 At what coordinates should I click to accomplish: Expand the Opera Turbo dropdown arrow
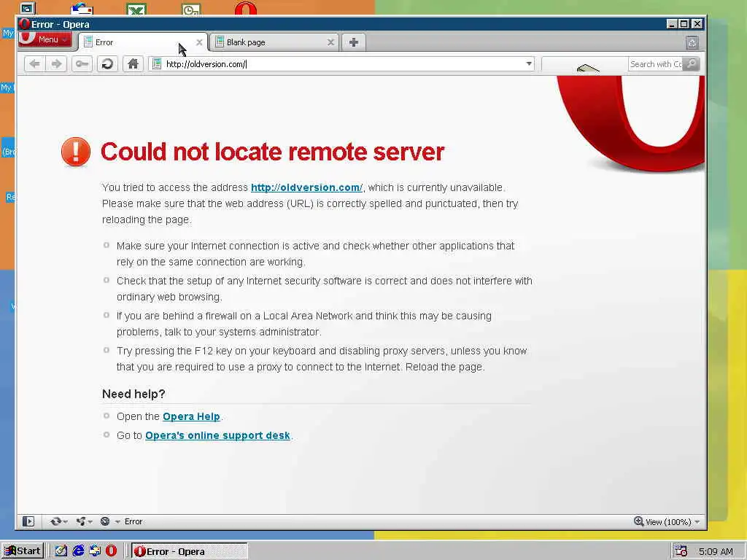tap(117, 522)
